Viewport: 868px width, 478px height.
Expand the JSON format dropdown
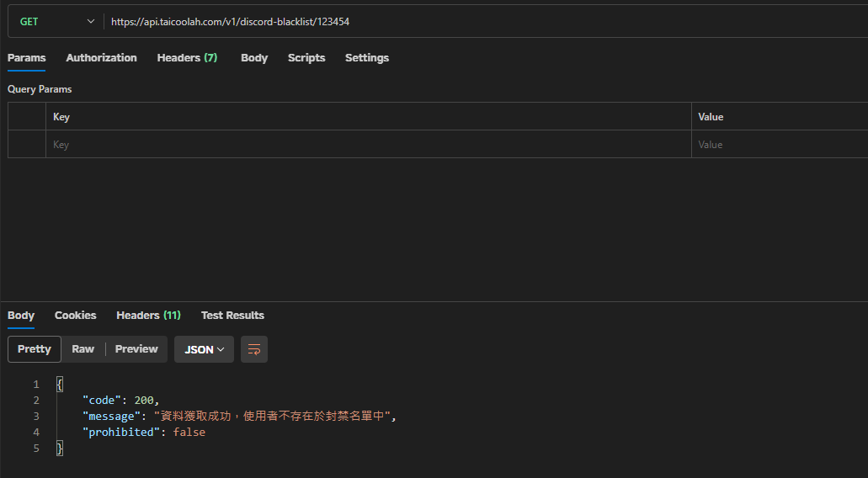point(204,349)
